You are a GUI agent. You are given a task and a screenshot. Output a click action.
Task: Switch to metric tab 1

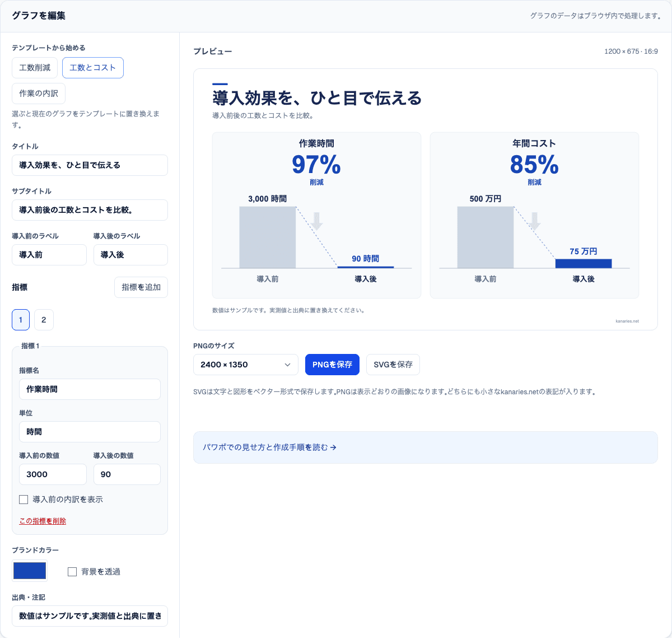(x=21, y=320)
